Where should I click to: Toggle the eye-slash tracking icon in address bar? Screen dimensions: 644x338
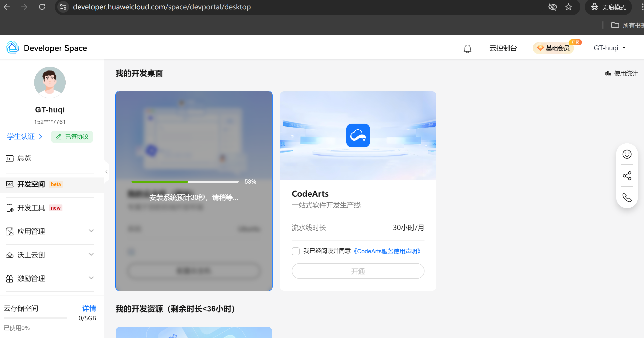pyautogui.click(x=552, y=7)
